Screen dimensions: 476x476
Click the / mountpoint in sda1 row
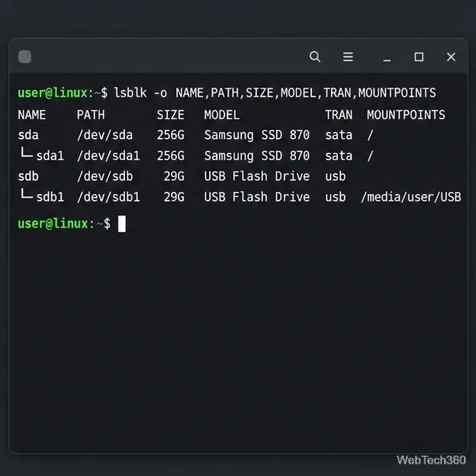tap(370, 156)
